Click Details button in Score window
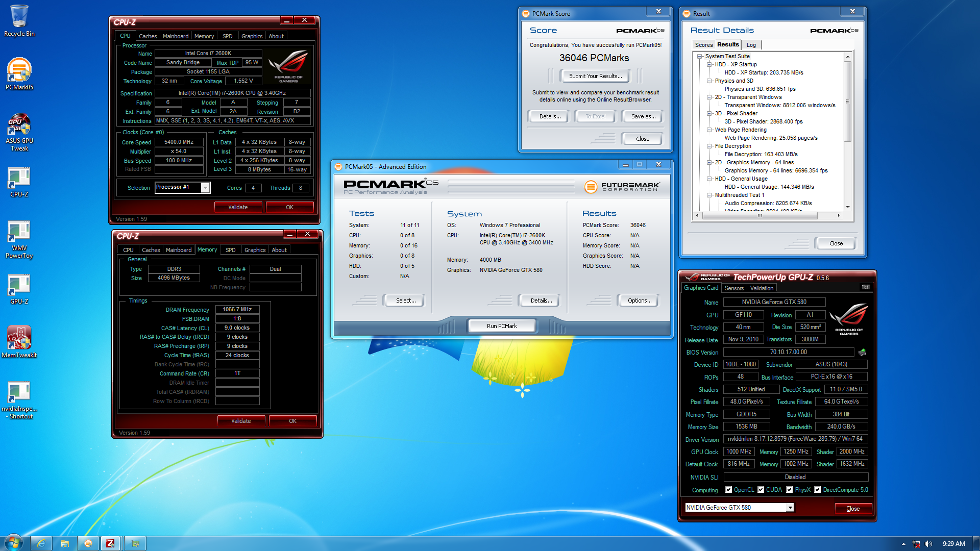 (x=550, y=116)
